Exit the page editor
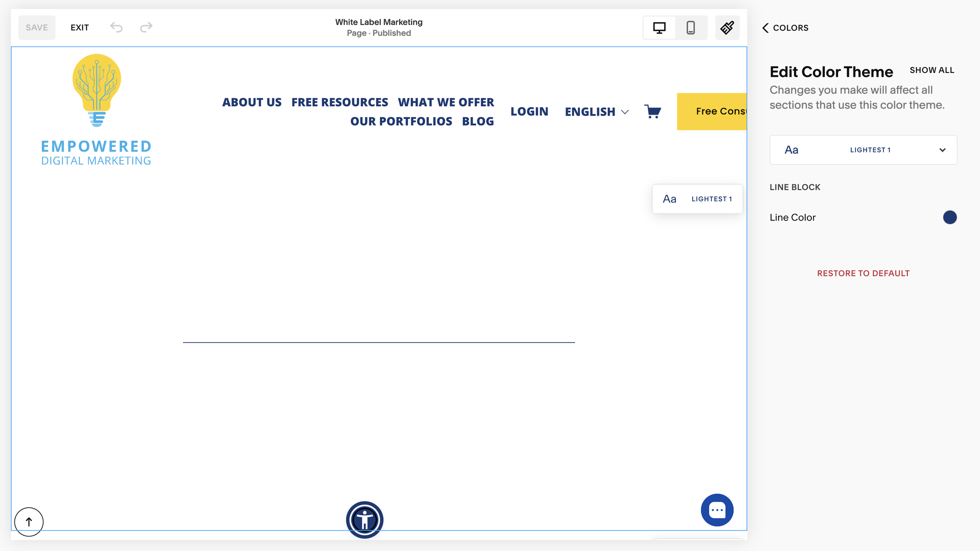Image resolution: width=980 pixels, height=551 pixels. point(80,27)
